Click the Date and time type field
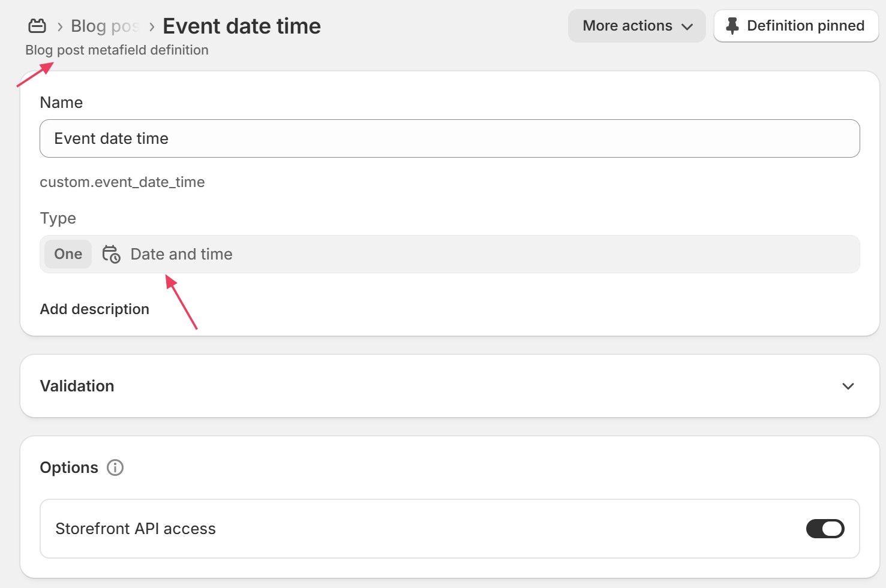This screenshot has width=886, height=588. 449,254
